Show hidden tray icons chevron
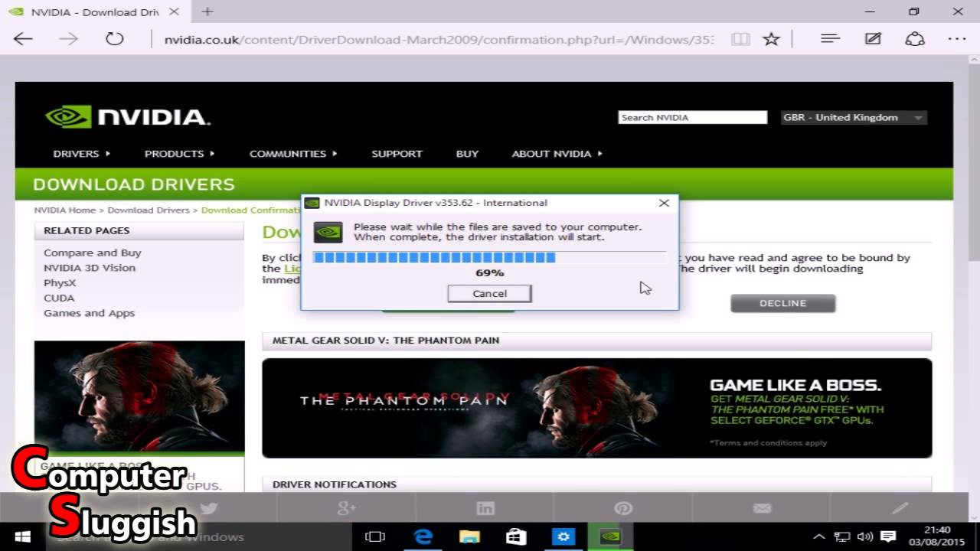This screenshot has width=980, height=551. (818, 537)
